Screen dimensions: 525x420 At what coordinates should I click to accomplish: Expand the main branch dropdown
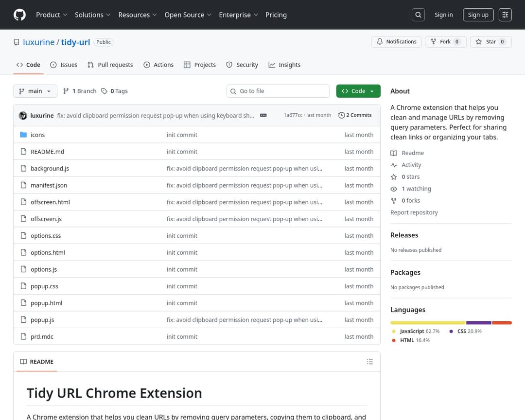pos(35,91)
